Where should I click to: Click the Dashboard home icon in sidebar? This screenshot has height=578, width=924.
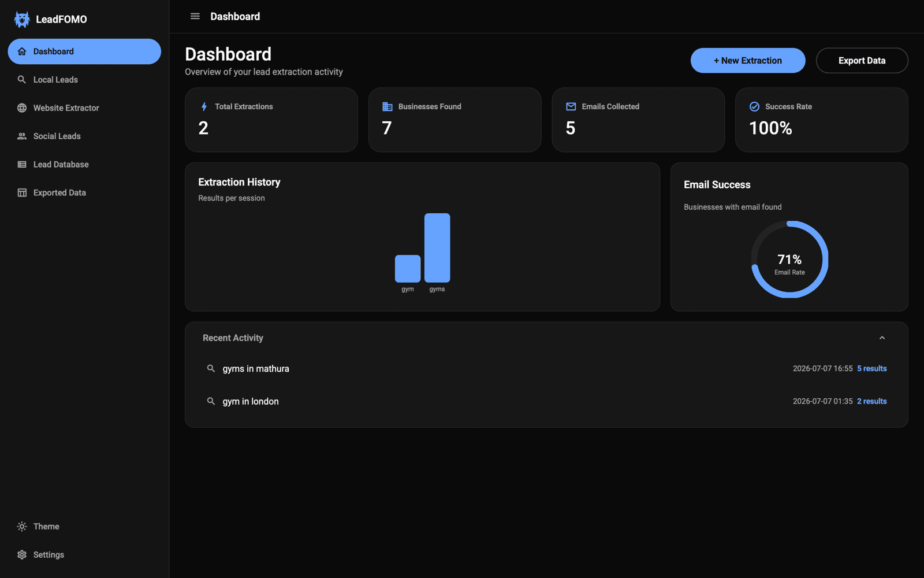click(x=22, y=51)
